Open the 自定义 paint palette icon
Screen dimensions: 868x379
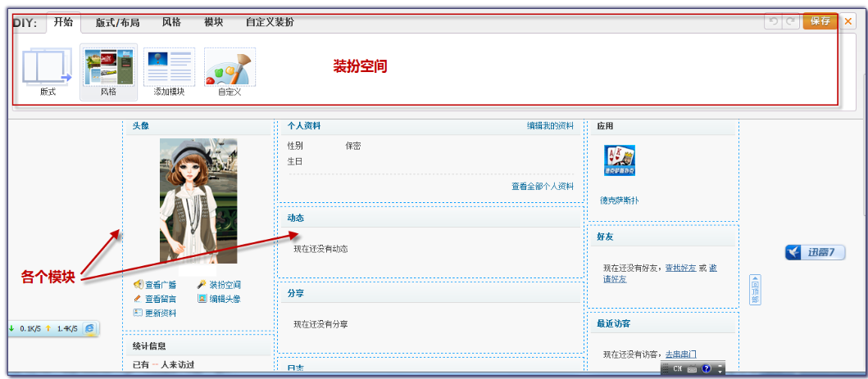(229, 67)
